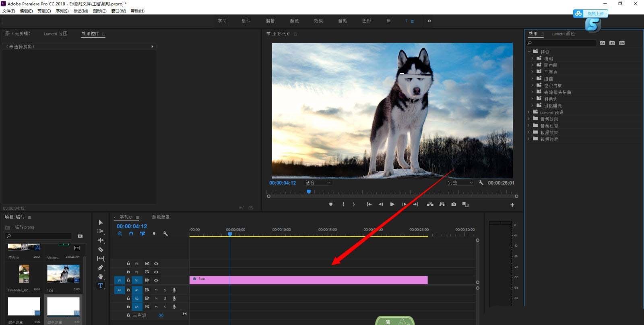Open the 适合 zoom level dropdown
The image size is (644, 325).
point(318,183)
